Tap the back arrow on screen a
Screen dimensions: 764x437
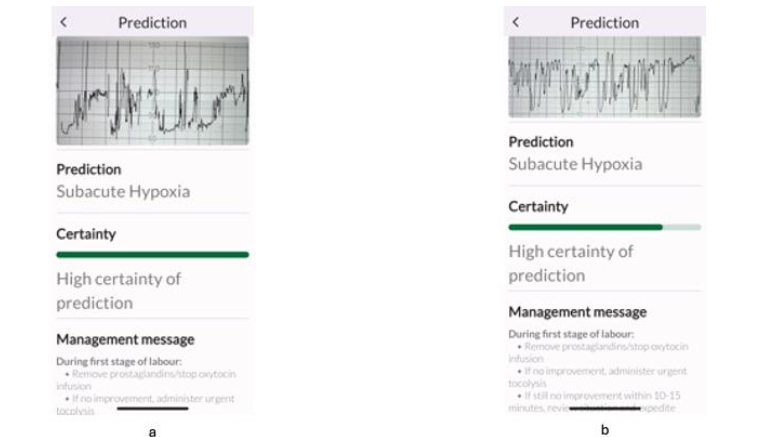click(64, 22)
